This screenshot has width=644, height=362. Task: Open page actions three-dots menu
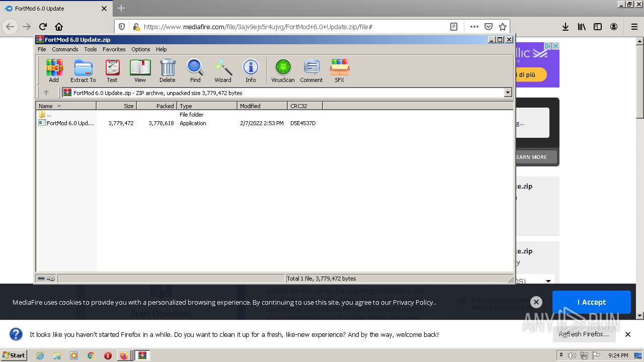point(474,27)
